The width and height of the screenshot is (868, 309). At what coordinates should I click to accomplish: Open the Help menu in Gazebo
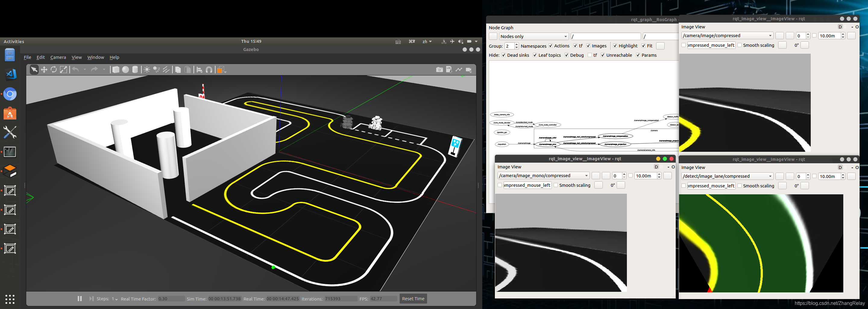(x=114, y=57)
